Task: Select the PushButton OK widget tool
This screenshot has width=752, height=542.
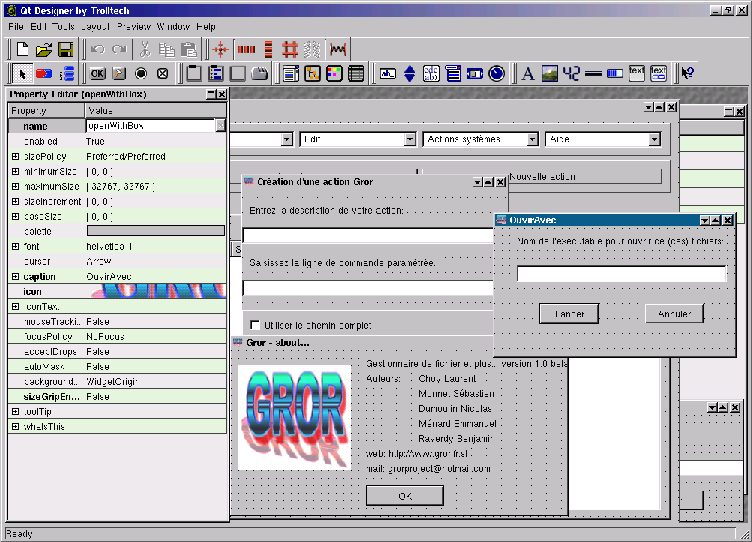Action: [98, 73]
